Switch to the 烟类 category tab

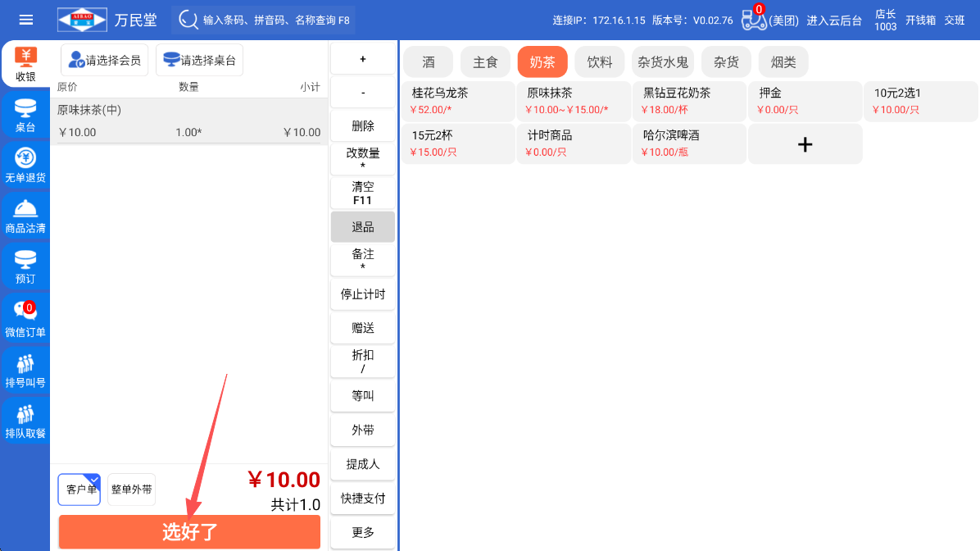[x=783, y=62]
